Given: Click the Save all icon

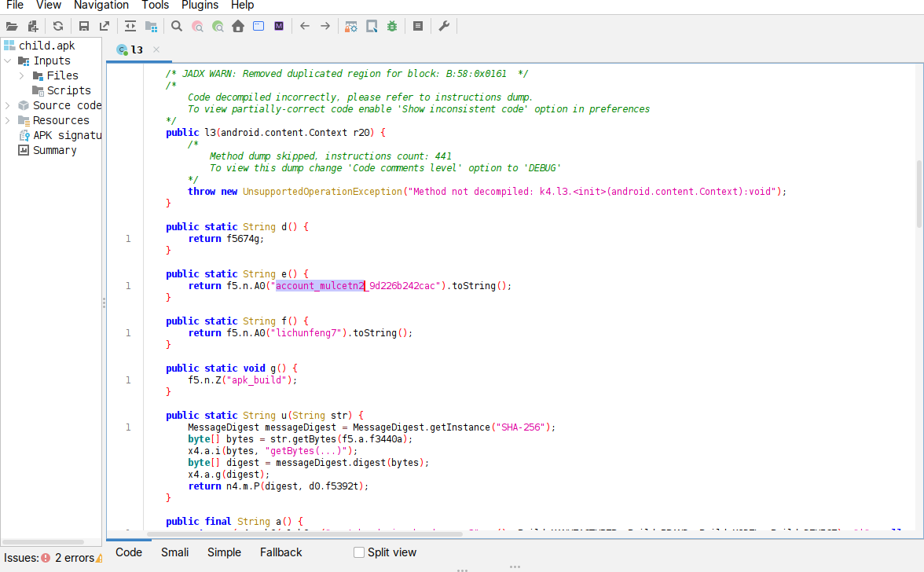Looking at the screenshot, I should 83,26.
